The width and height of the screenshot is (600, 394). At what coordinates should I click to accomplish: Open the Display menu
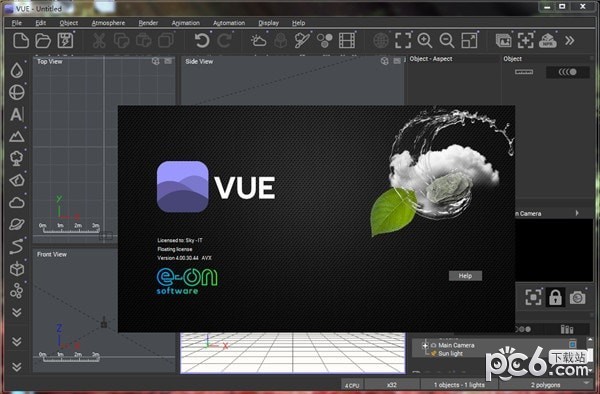(x=268, y=23)
